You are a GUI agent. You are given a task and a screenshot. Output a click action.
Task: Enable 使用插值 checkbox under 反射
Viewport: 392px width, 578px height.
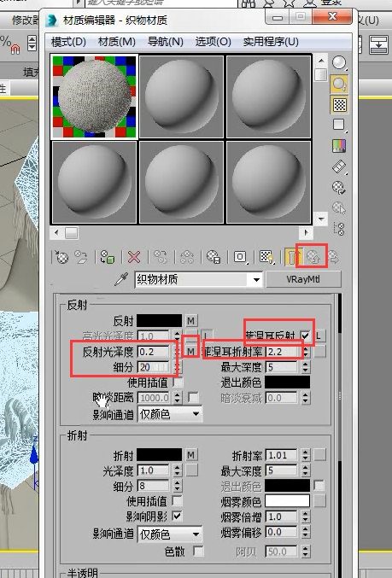tap(178, 382)
